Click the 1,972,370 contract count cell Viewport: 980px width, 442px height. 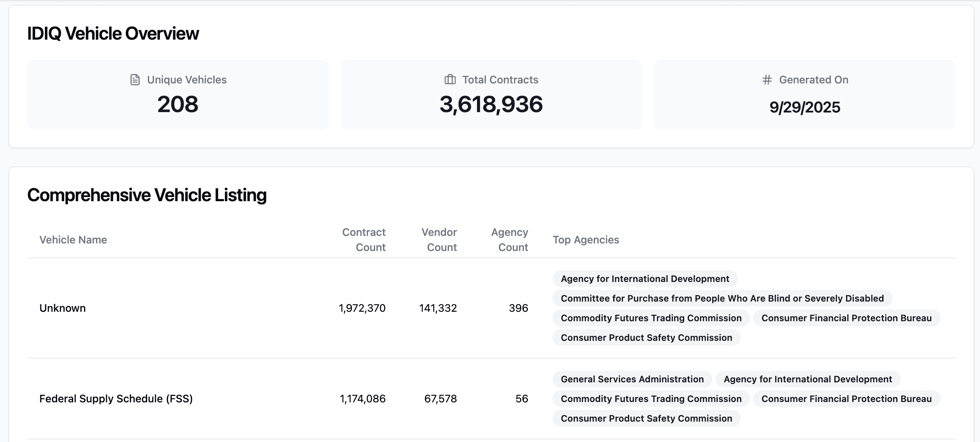pyautogui.click(x=362, y=308)
